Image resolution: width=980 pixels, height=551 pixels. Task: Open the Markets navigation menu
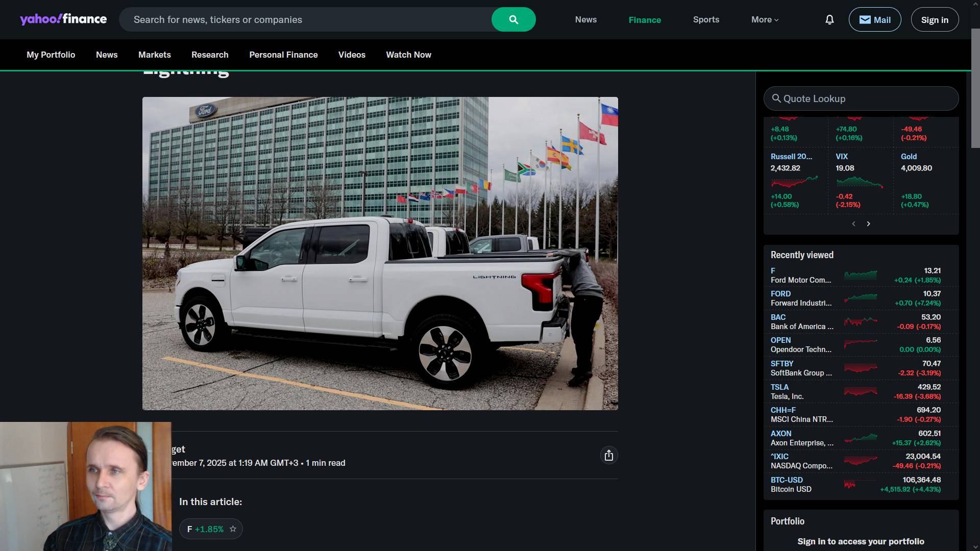tap(154, 55)
